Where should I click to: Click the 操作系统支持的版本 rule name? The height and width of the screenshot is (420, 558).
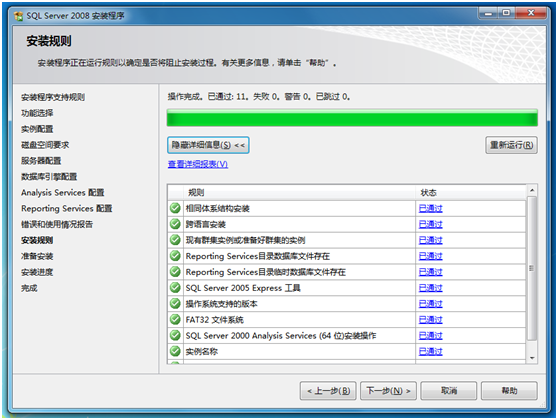(221, 304)
